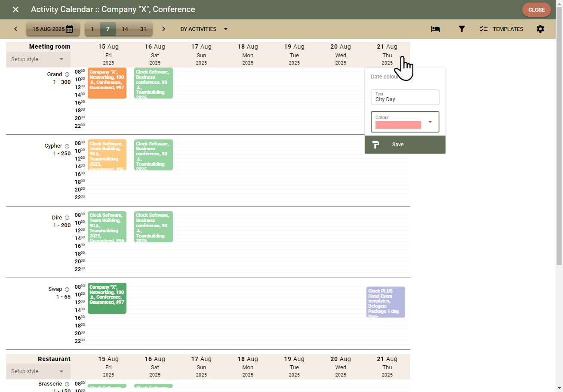This screenshot has height=392, width=563.
Task: Click the 15 AUG 2025 date button
Action: pos(53,29)
